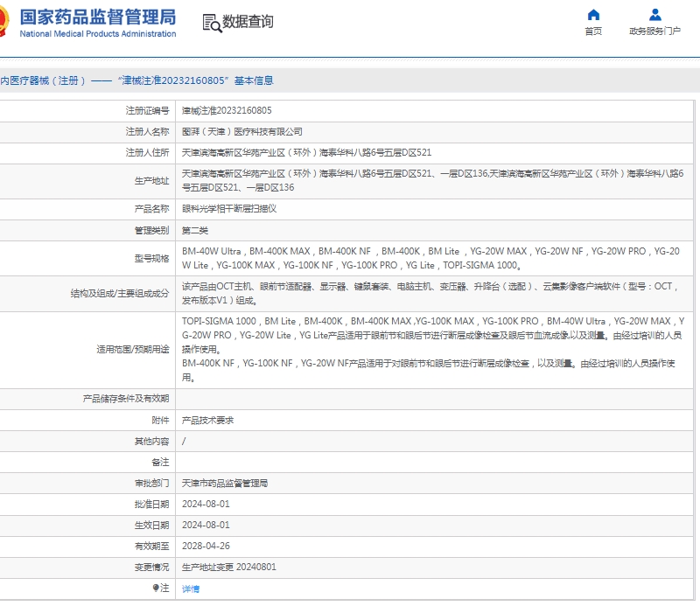Click the 首页 label link

pos(593,31)
